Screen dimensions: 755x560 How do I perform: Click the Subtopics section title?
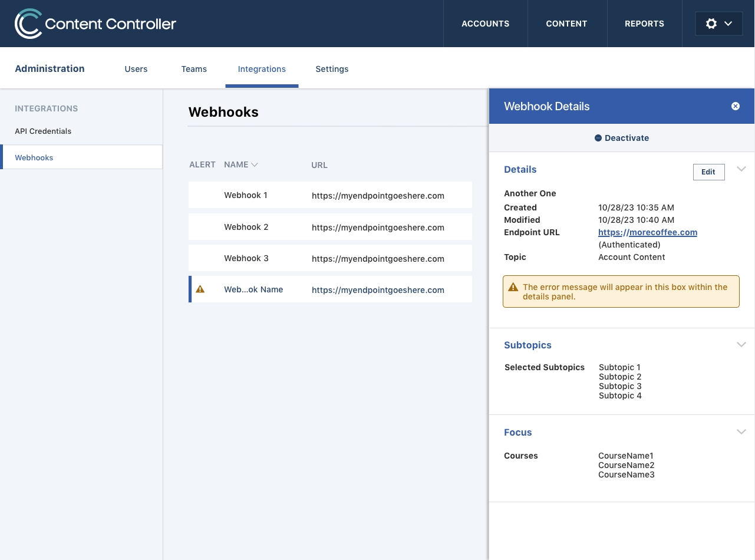point(527,345)
